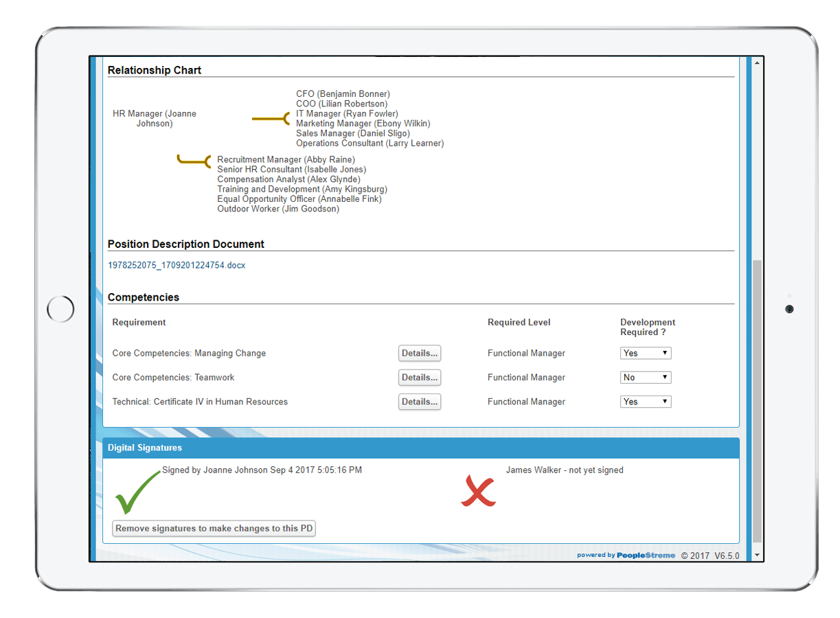Click the Relationship Chart heading

click(154, 69)
